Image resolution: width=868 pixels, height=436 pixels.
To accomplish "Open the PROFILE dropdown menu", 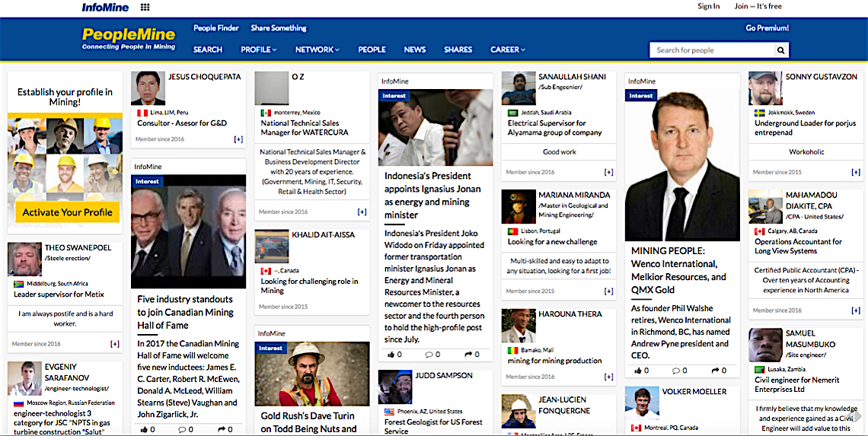I will click(x=258, y=49).
